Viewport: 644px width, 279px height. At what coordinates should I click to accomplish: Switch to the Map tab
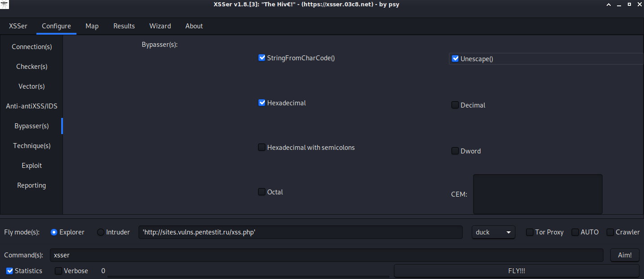[92, 26]
